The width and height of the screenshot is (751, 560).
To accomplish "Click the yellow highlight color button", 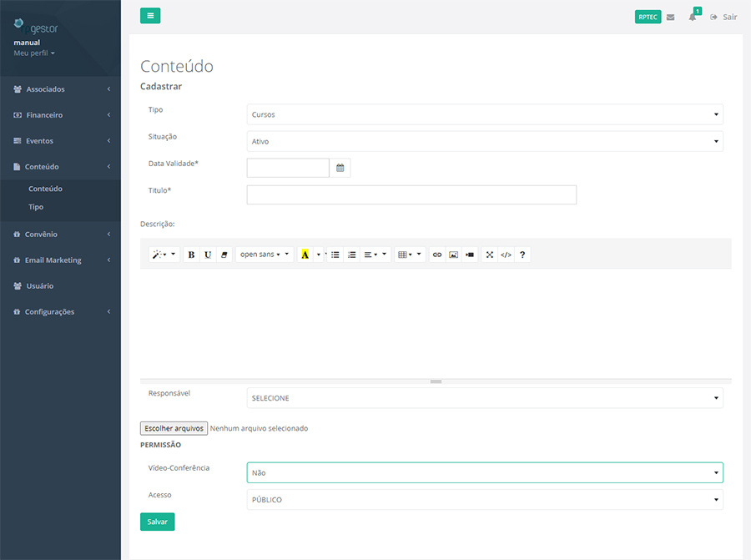I will [x=305, y=255].
